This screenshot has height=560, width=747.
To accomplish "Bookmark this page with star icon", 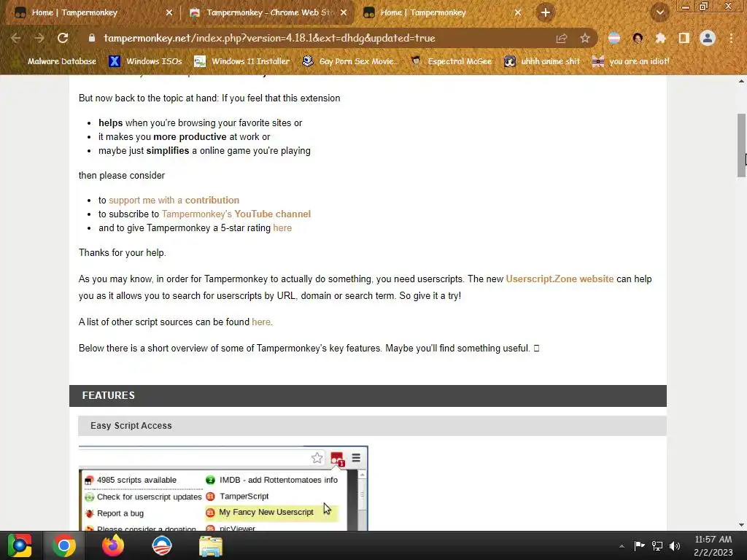I will click(x=584, y=38).
